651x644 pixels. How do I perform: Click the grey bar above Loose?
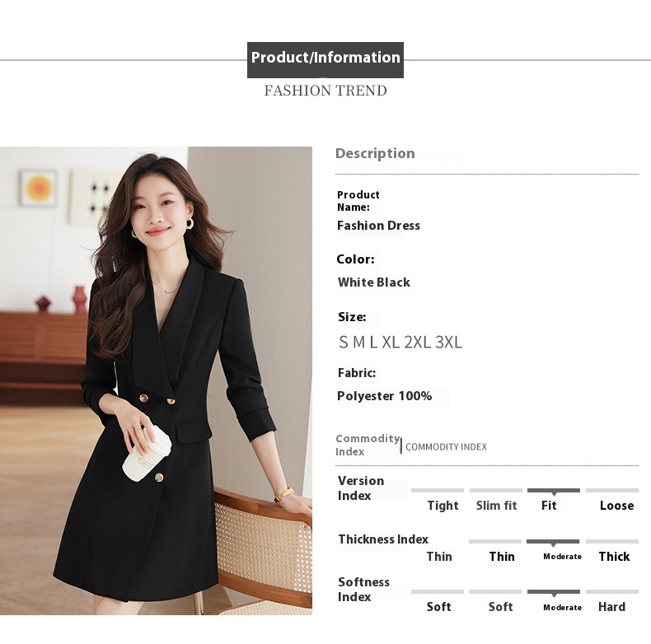[612, 491]
